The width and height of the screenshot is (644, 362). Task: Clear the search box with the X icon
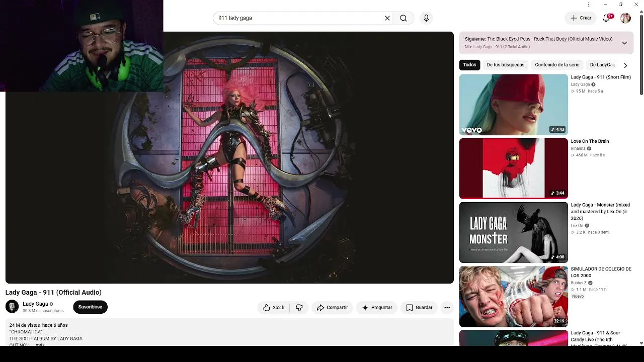(x=387, y=18)
